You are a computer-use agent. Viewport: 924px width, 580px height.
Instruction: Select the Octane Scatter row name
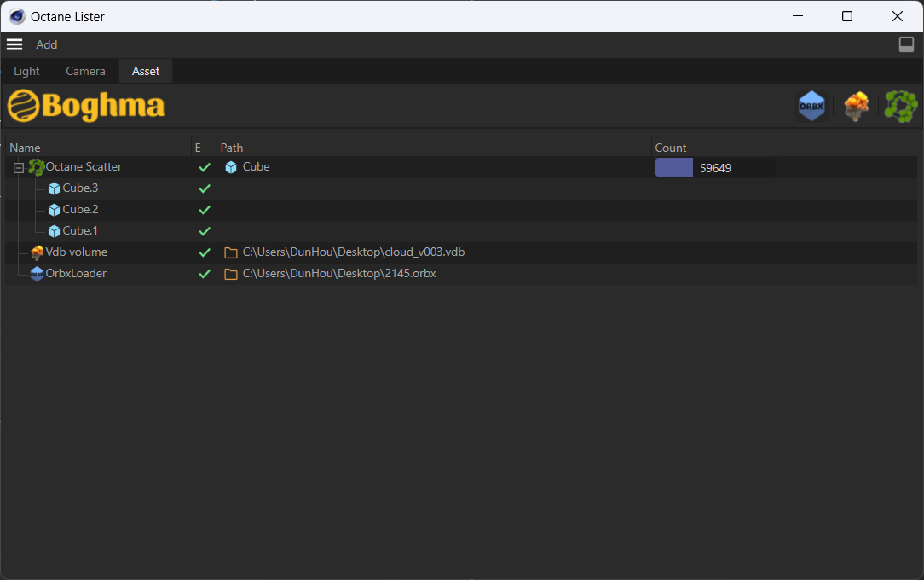pos(84,167)
